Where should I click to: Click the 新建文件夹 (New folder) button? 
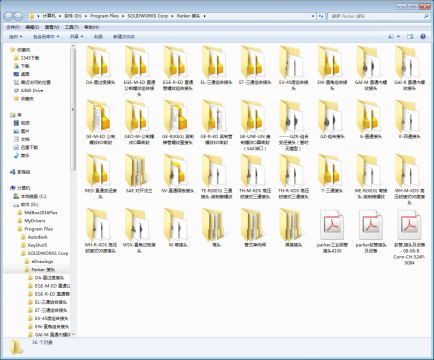(124, 37)
